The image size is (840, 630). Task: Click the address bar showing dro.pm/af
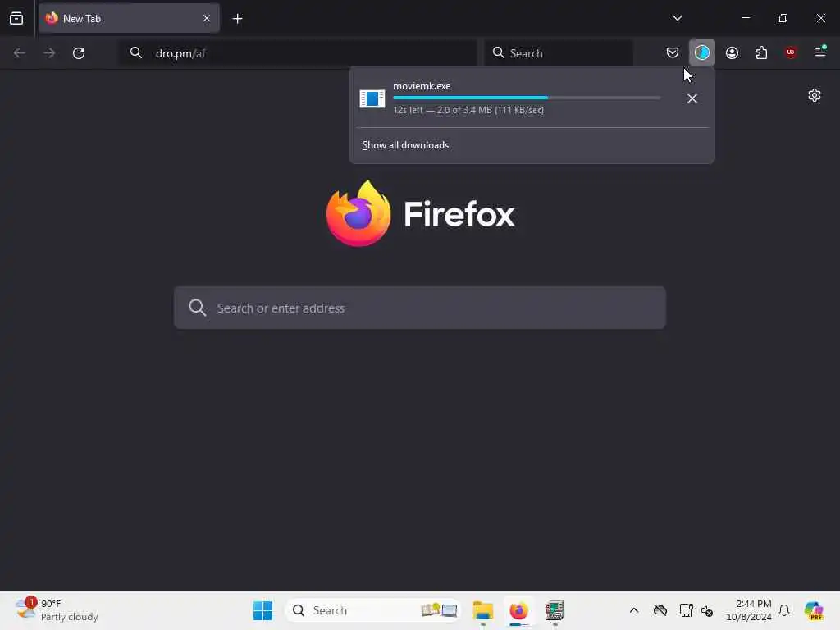(x=298, y=53)
